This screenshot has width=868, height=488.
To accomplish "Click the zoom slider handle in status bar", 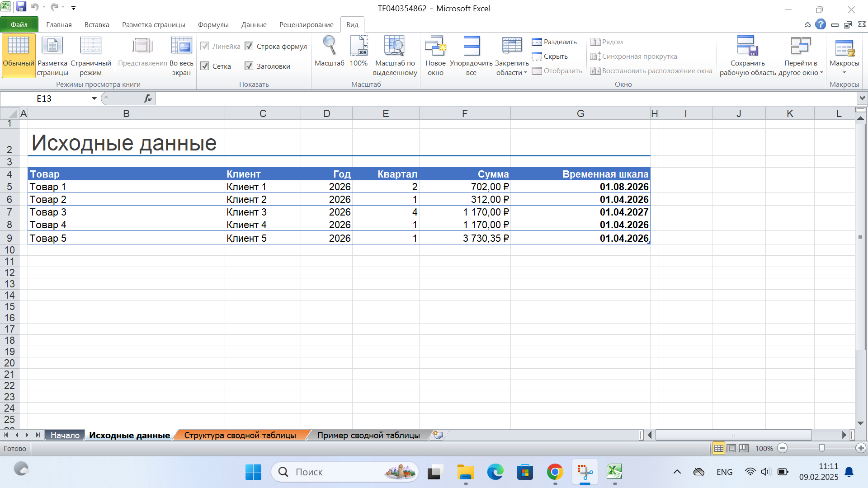I will (x=821, y=448).
